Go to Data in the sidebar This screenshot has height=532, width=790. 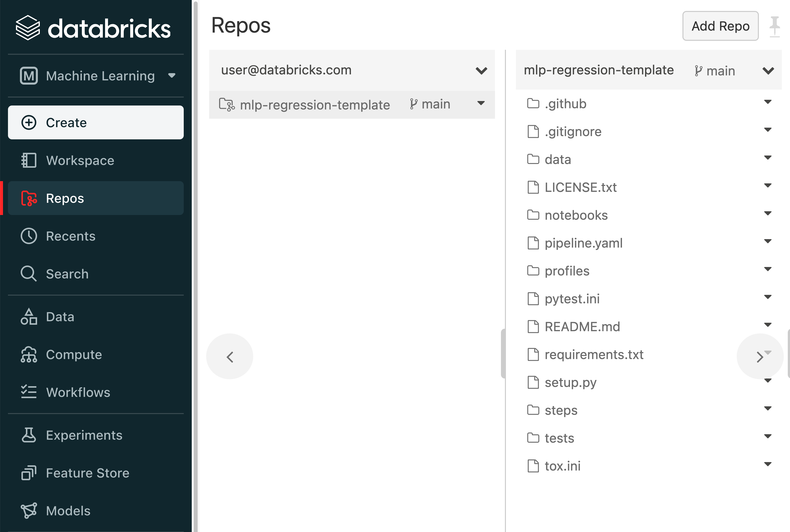96,317
